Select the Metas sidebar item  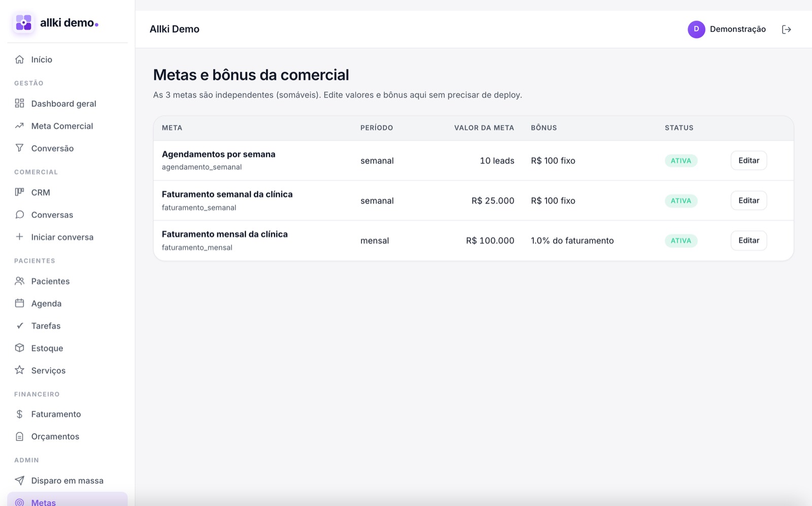(67, 500)
